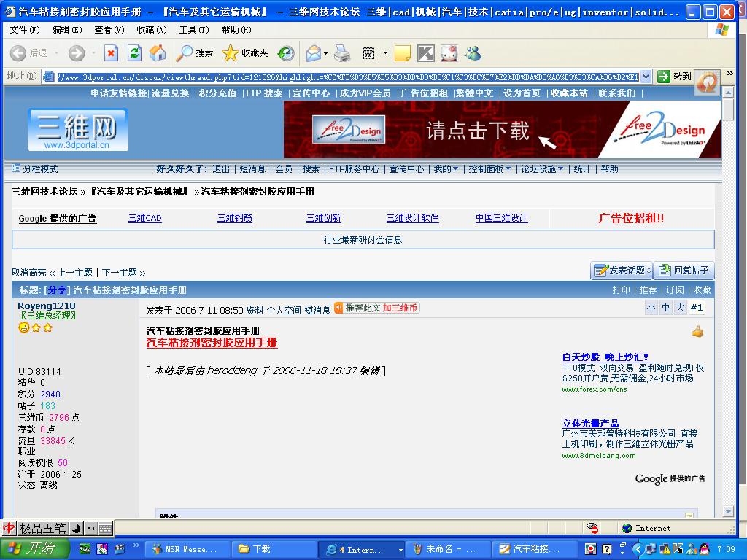Set font size to 大
Viewport: 747px width, 560px height.
(x=681, y=308)
